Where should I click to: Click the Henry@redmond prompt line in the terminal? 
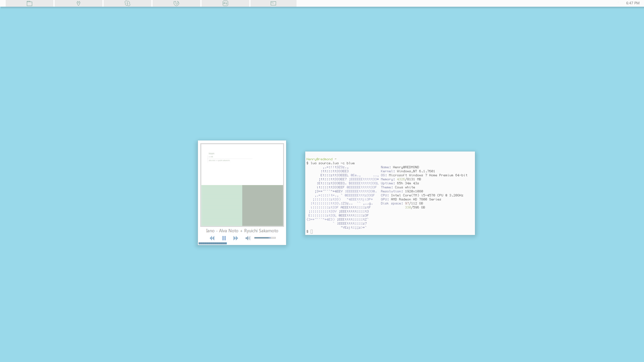click(321, 159)
